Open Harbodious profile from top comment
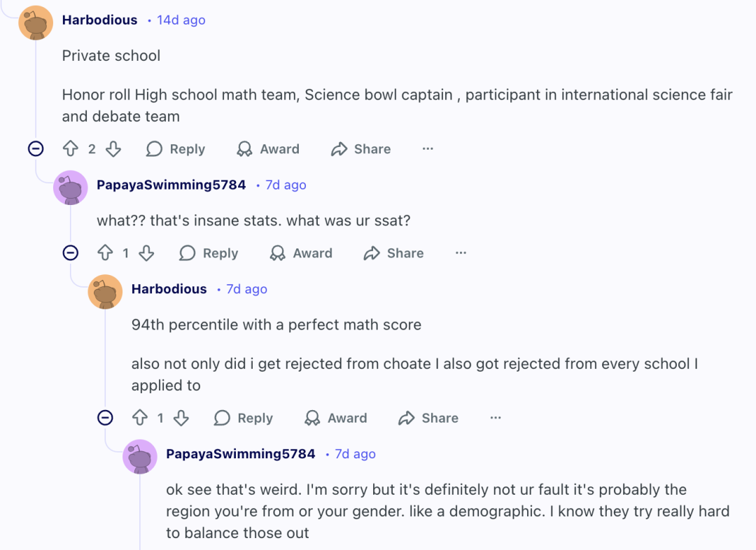This screenshot has height=550, width=756. click(99, 20)
